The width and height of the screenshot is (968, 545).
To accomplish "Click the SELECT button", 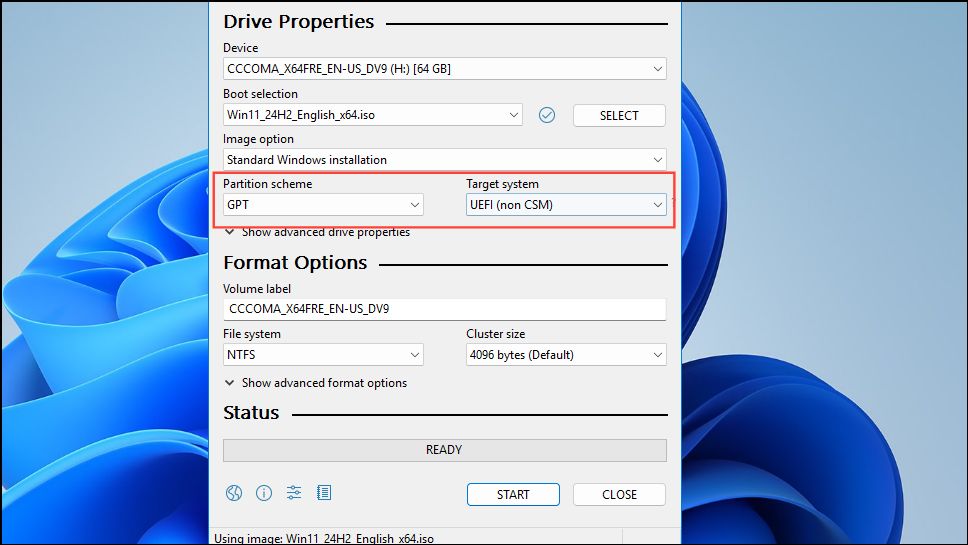I will (x=619, y=115).
